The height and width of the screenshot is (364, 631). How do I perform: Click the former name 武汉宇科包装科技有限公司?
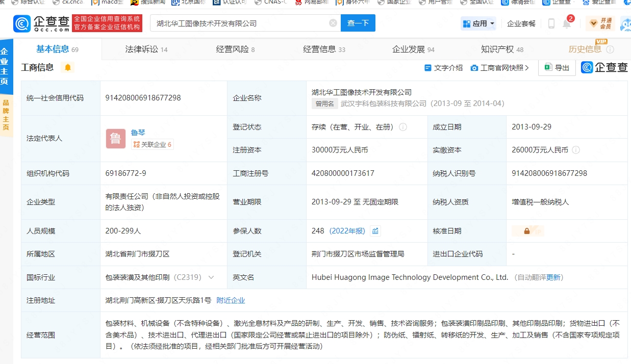coord(383,103)
